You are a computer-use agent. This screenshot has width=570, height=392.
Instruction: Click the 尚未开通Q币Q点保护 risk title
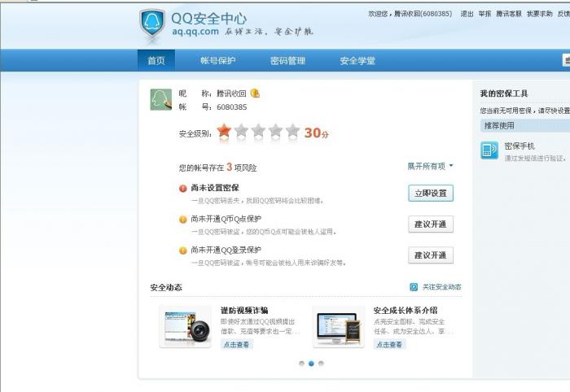pos(226,220)
